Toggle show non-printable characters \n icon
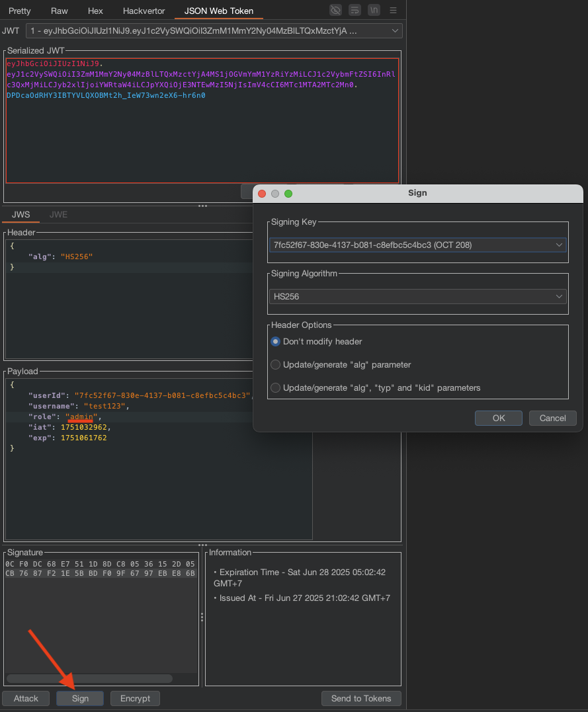Image resolution: width=588 pixels, height=712 pixels. tap(374, 10)
